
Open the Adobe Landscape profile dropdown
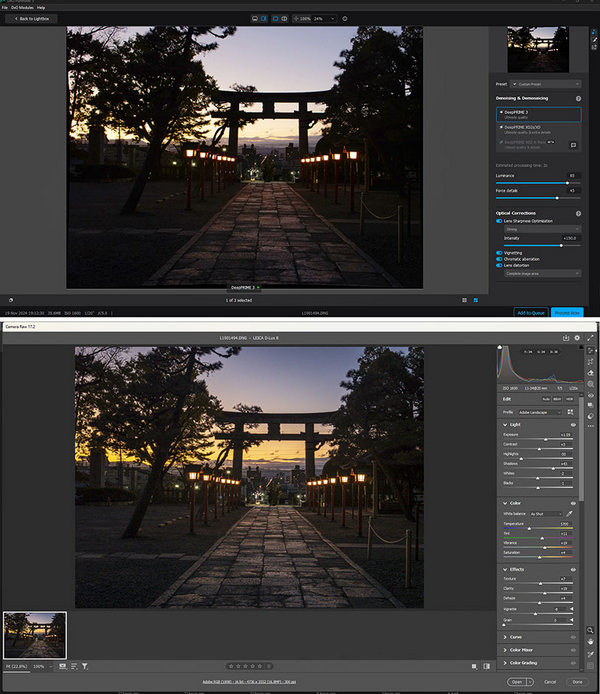(539, 411)
